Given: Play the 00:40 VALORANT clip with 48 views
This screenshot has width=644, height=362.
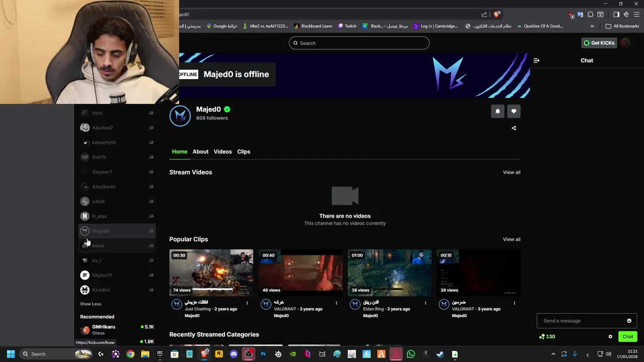Looking at the screenshot, I should (x=300, y=273).
